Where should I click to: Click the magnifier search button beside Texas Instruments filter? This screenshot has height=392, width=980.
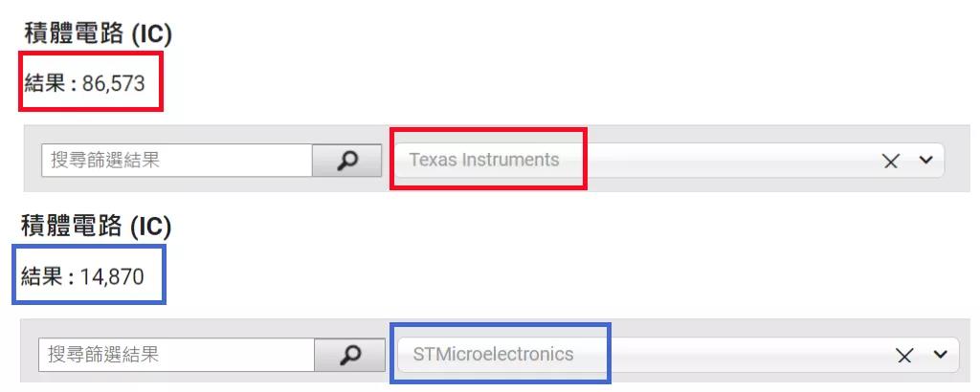(x=346, y=161)
